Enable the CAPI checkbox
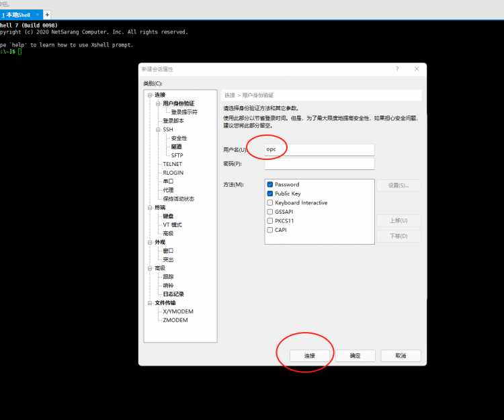 [270, 230]
